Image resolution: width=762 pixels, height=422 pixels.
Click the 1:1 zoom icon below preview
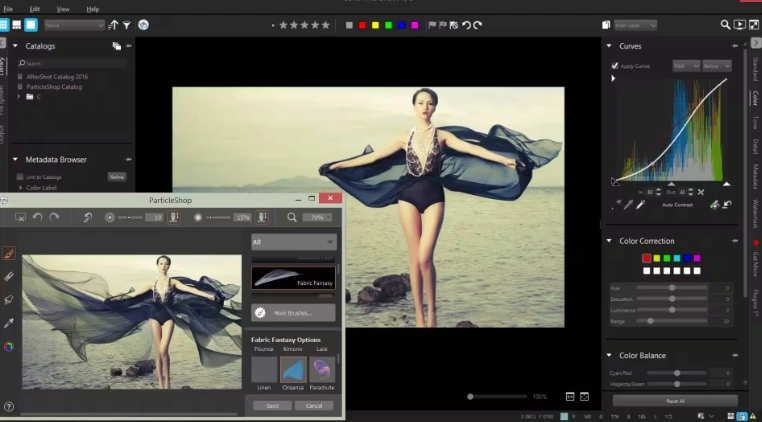pyautogui.click(x=570, y=397)
